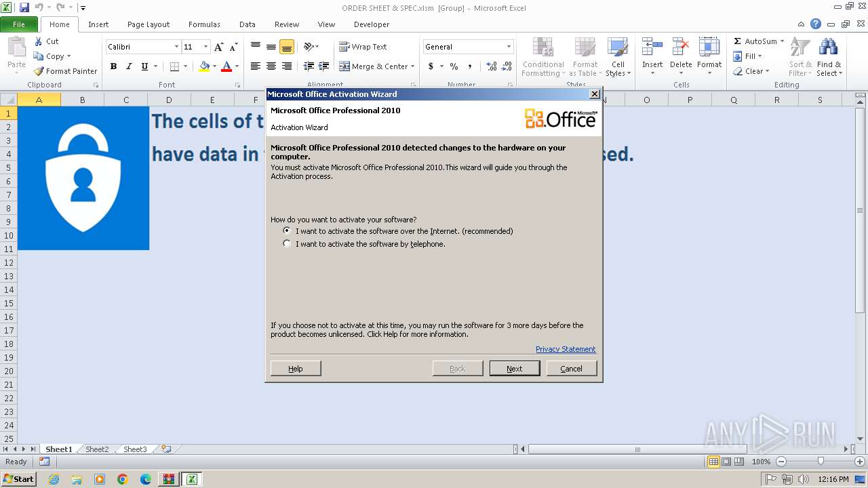Apply Underline formatting
This screenshot has width=868, height=488.
pos(144,66)
